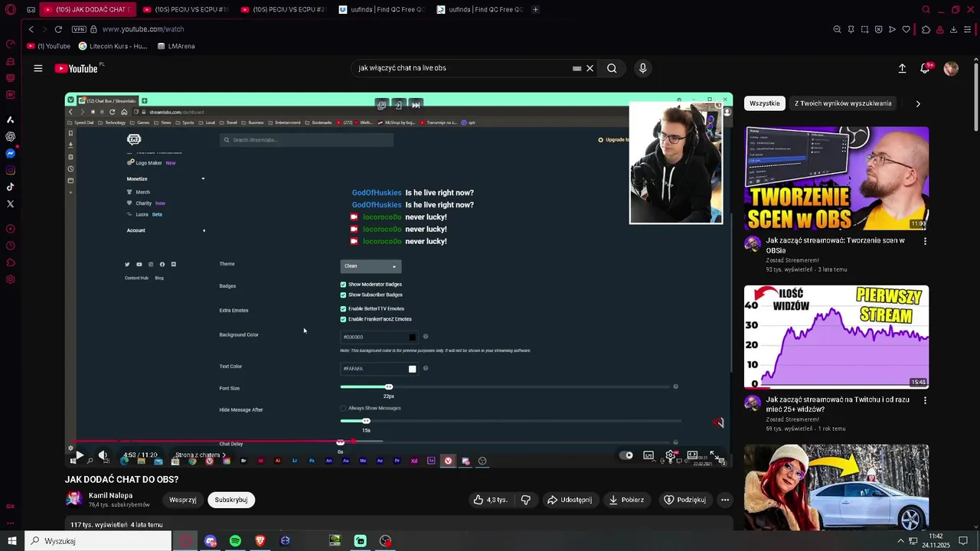980x551 pixels.
Task: Open video player settings gear
Action: [x=670, y=455]
